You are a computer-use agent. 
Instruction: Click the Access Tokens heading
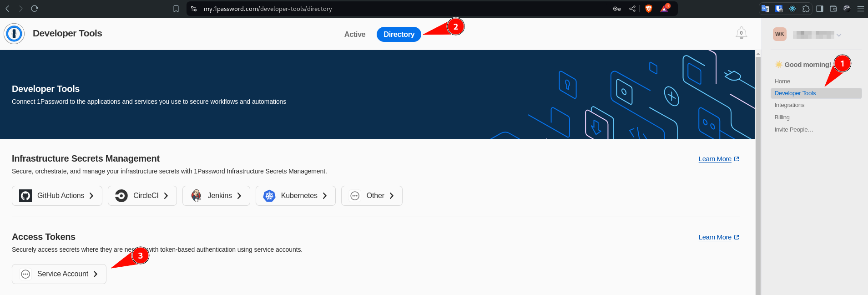point(44,237)
